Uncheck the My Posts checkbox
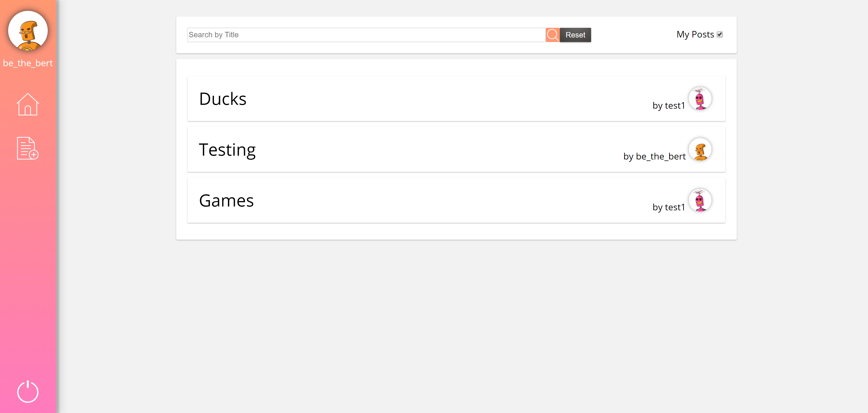Screen dimensions: 868x413 point(720,34)
